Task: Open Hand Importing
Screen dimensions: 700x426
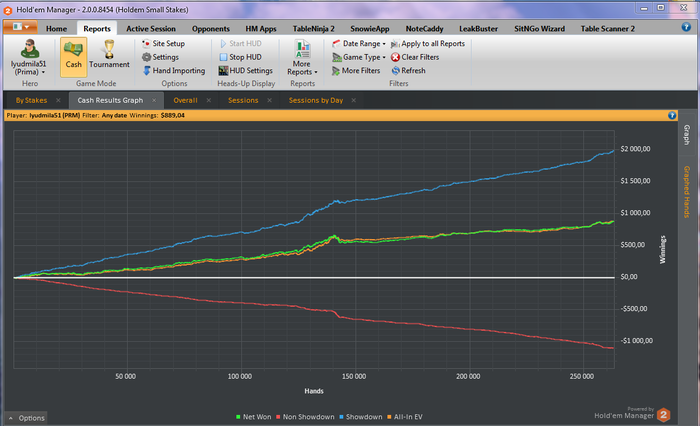Action: tap(174, 71)
